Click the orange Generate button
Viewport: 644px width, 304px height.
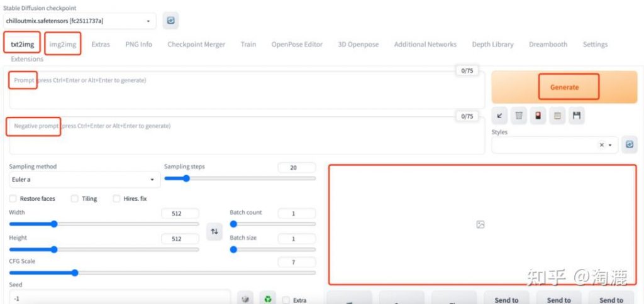coord(563,87)
